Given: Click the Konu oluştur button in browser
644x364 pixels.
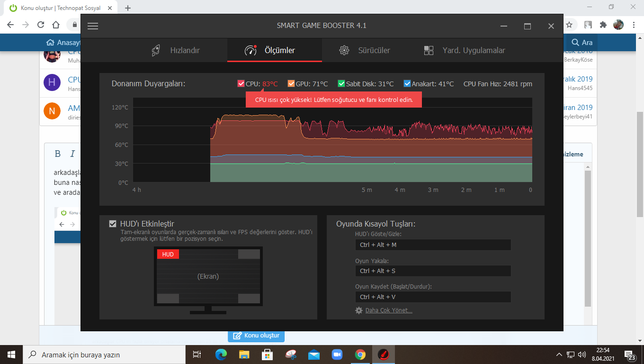Looking at the screenshot, I should pyautogui.click(x=256, y=336).
